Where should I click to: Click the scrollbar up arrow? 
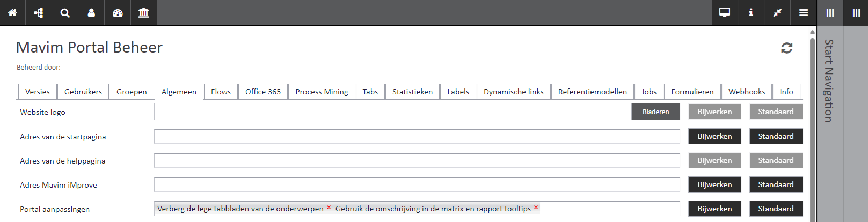pyautogui.click(x=812, y=32)
